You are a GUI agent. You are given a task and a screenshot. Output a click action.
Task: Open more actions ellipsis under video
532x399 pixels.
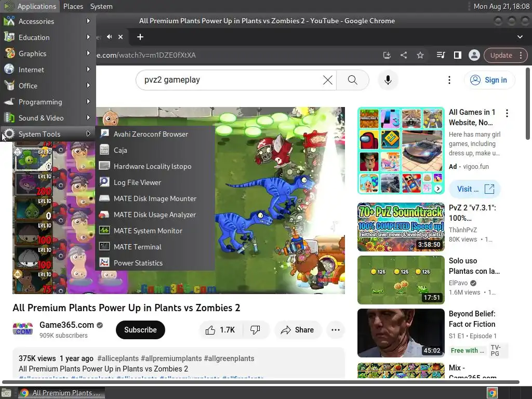coord(336,330)
